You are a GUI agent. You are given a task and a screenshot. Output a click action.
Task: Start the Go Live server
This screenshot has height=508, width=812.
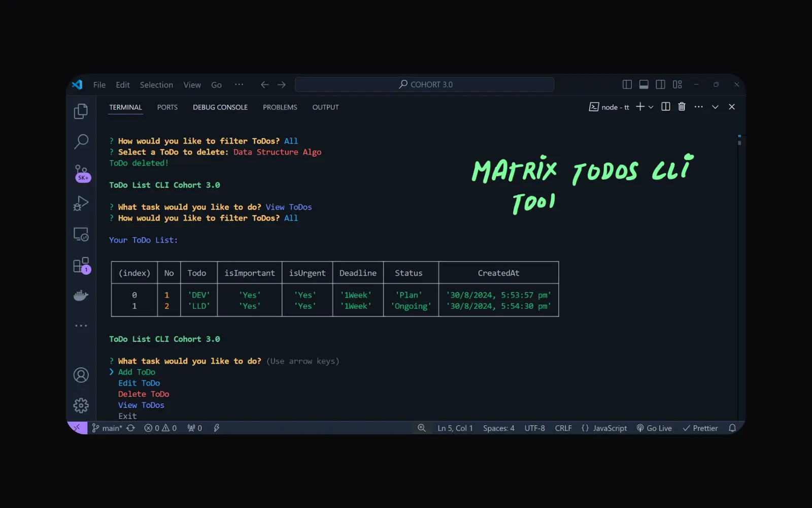(655, 428)
